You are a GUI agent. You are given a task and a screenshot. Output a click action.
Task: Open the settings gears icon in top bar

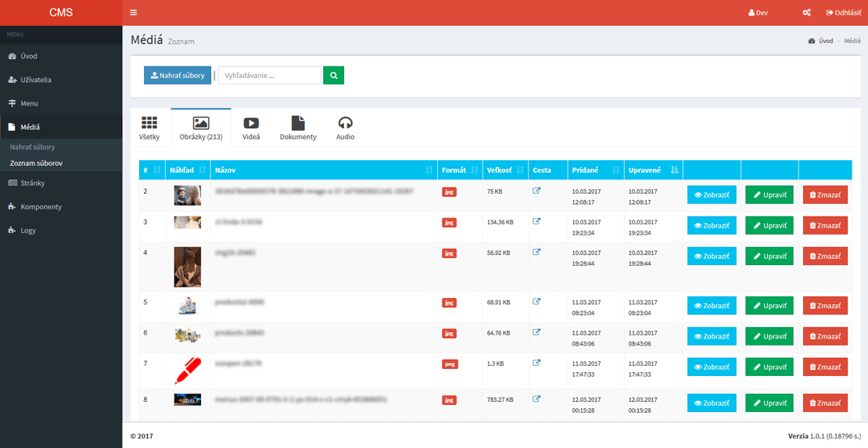point(806,13)
